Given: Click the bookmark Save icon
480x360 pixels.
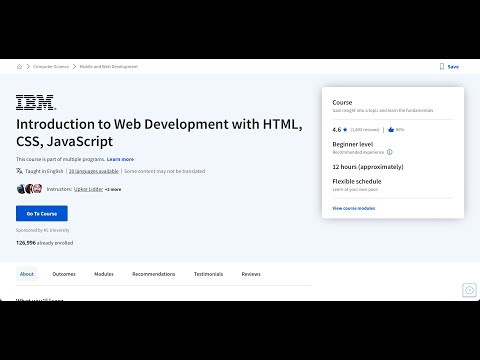Looking at the screenshot, I should pyautogui.click(x=442, y=67).
